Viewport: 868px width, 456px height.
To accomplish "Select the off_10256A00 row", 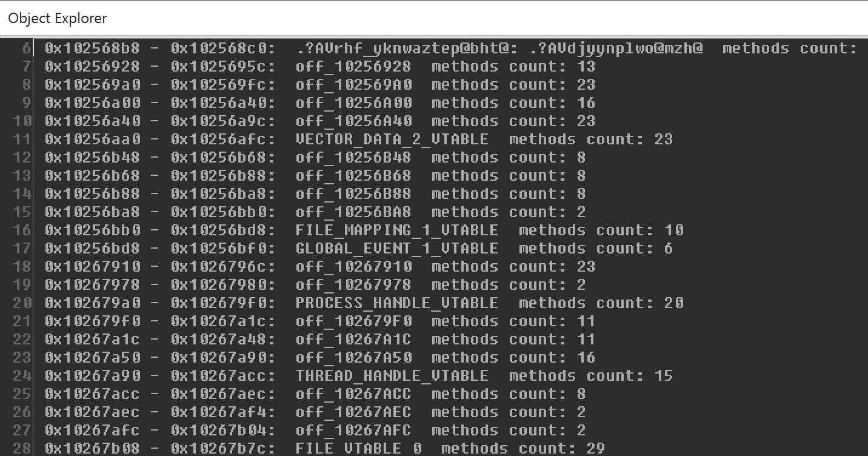I will [x=320, y=103].
